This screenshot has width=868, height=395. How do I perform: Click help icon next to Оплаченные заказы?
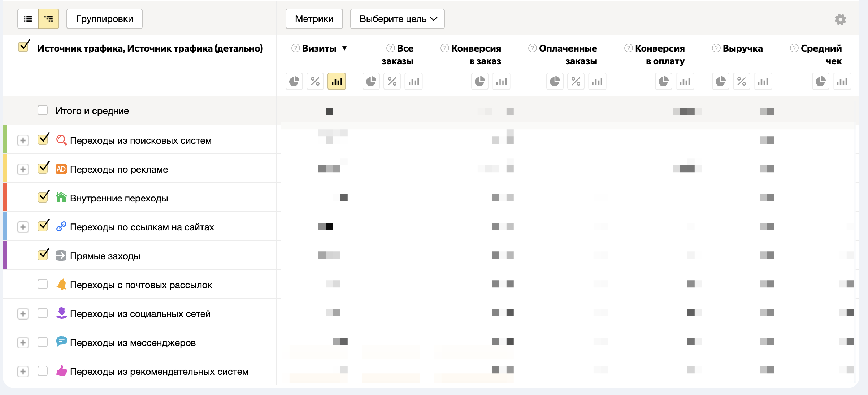[x=532, y=48]
